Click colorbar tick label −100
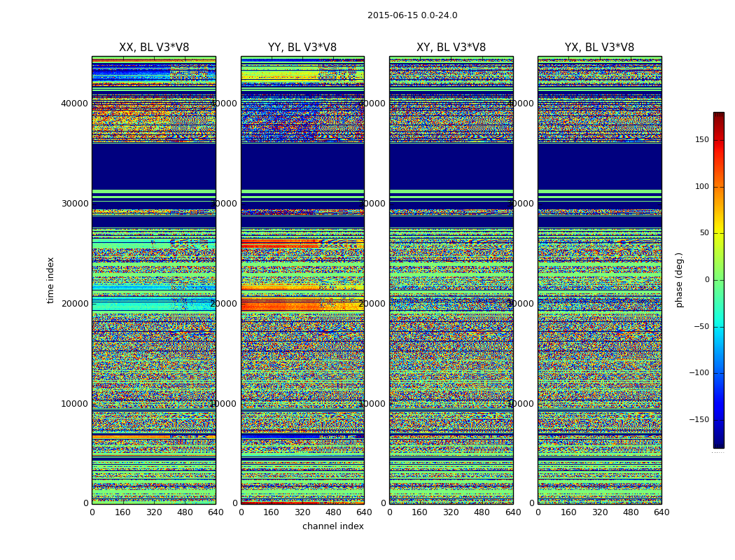Screen dimensions: 735x560 (x=699, y=373)
